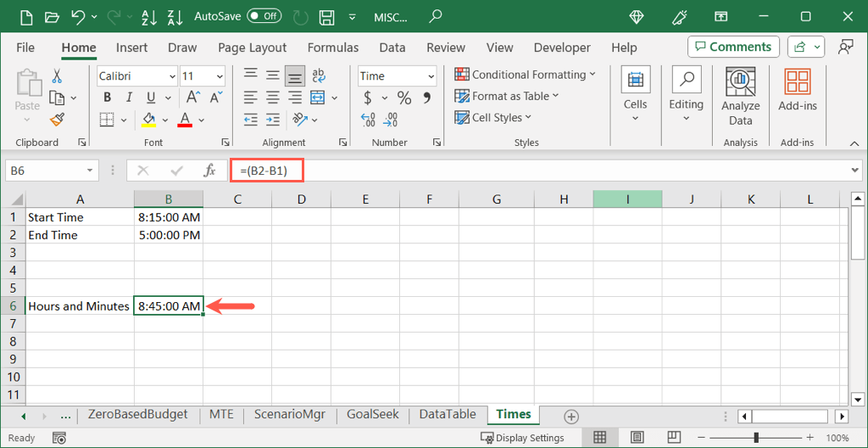Collapse the ribbon with the chevron
The image size is (868, 448).
[x=854, y=143]
